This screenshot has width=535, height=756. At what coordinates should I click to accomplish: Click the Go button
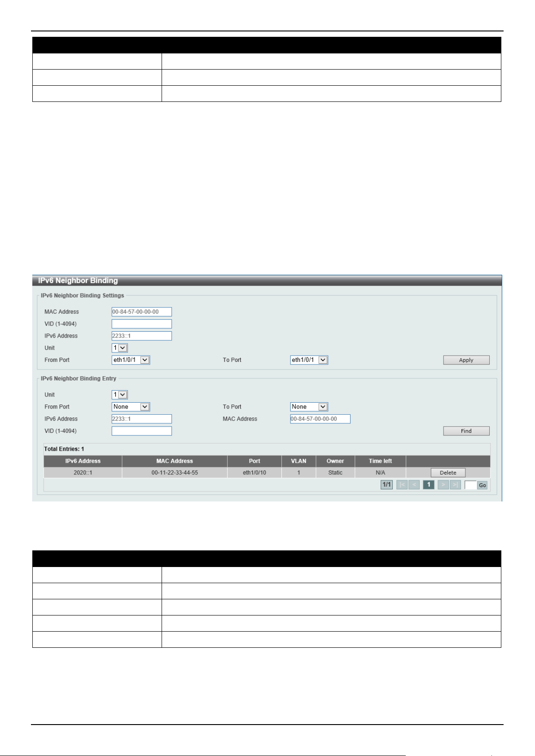[x=482, y=485]
